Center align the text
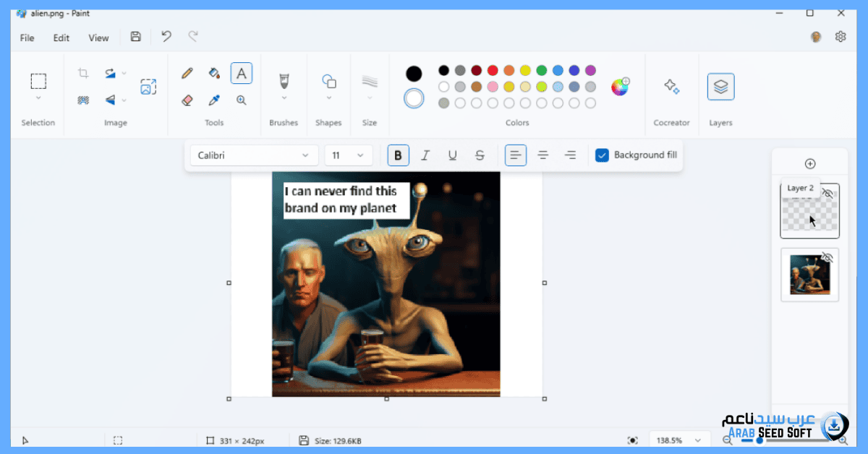 pyautogui.click(x=542, y=155)
